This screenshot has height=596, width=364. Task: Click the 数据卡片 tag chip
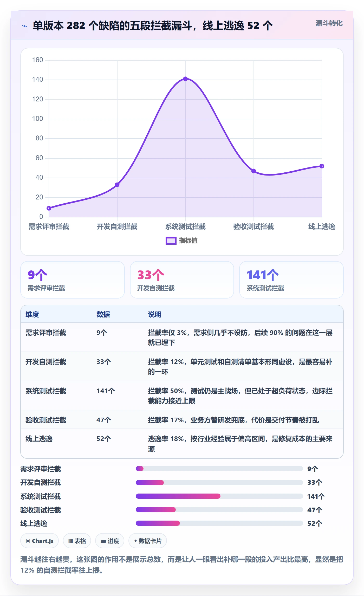148,541
